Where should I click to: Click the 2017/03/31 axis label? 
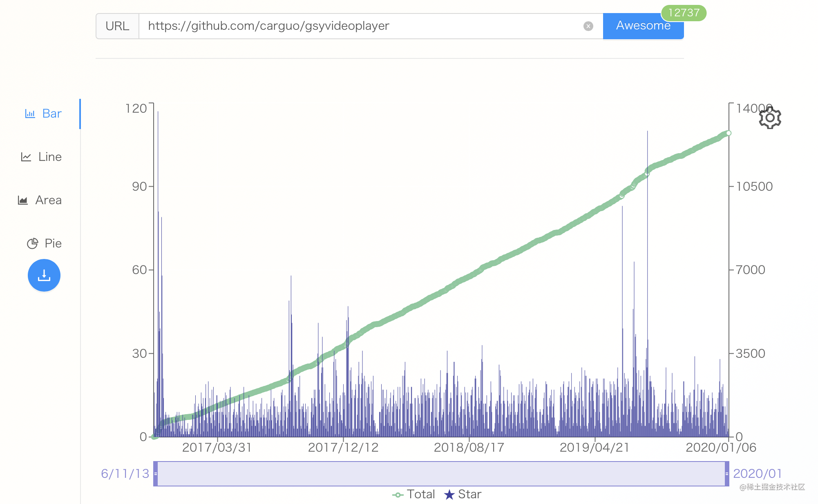tap(217, 448)
